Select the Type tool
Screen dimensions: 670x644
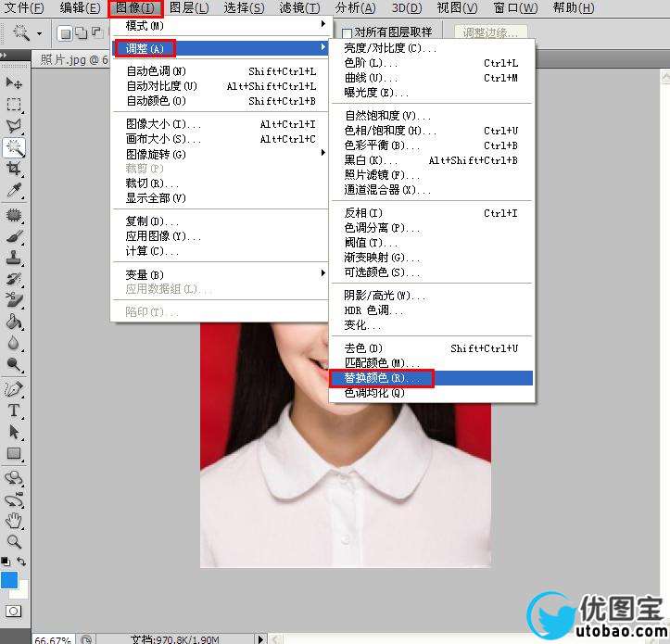pos(14,410)
